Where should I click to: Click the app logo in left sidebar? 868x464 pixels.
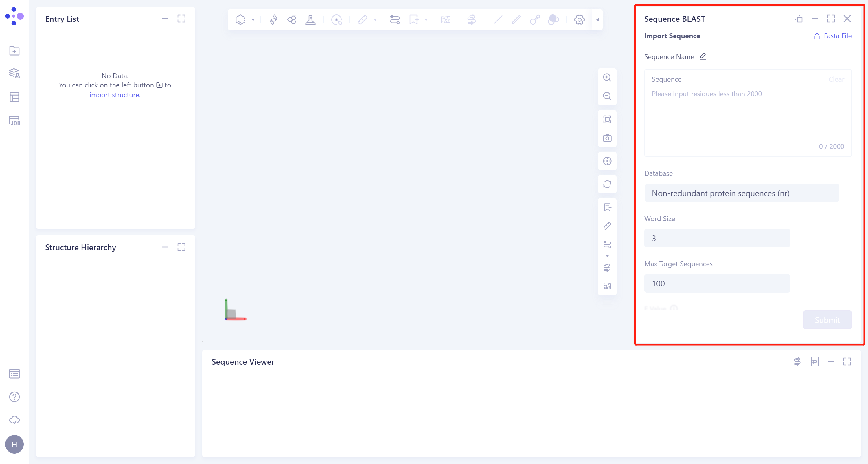14,16
